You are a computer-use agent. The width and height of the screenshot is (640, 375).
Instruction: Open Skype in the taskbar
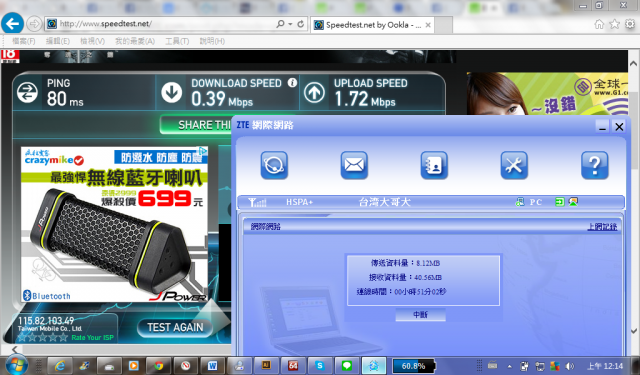point(320,366)
